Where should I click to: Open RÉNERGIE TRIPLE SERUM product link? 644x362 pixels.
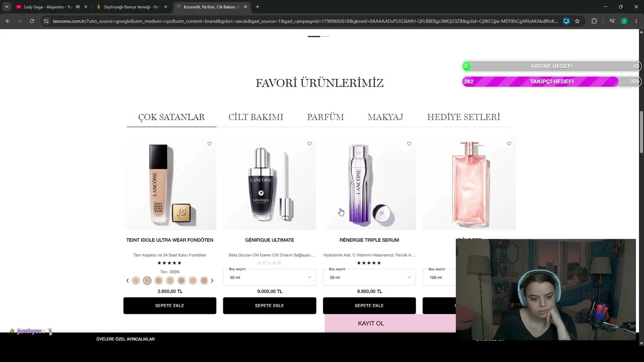pos(369,240)
